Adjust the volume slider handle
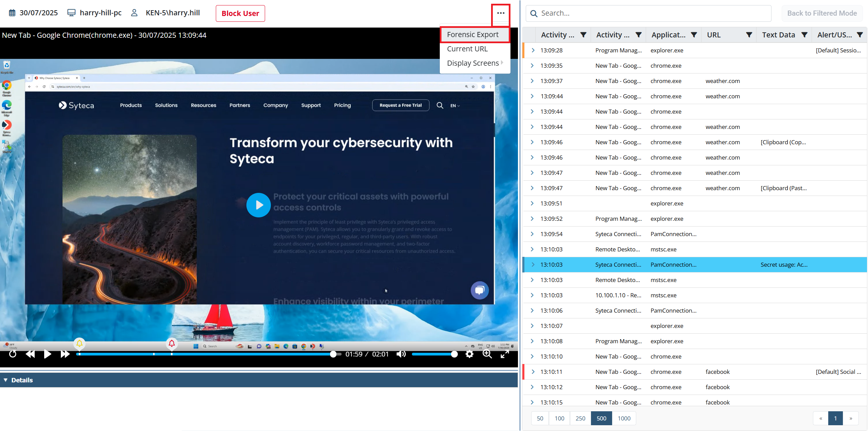This screenshot has width=868, height=431. click(454, 354)
